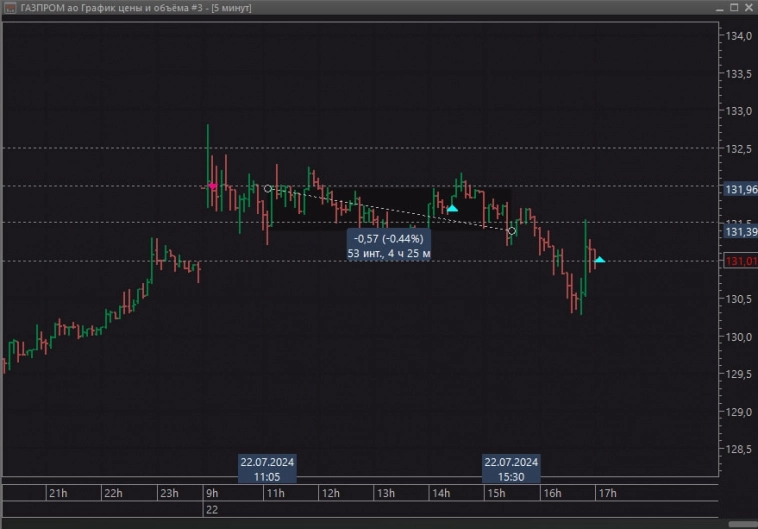Click the -0,57 (-0.44%) measurement label
758x529 pixels.
coord(389,239)
